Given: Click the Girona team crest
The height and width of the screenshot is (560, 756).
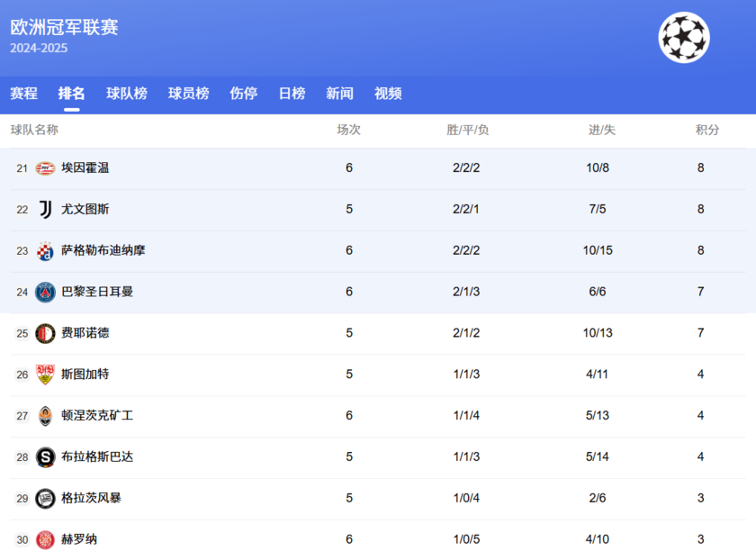Looking at the screenshot, I should pyautogui.click(x=45, y=539).
